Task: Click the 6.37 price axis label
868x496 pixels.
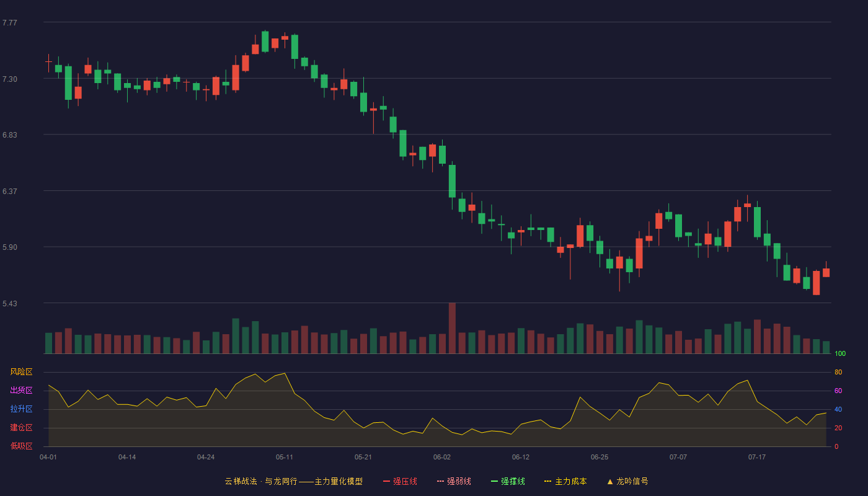Action: [10, 192]
